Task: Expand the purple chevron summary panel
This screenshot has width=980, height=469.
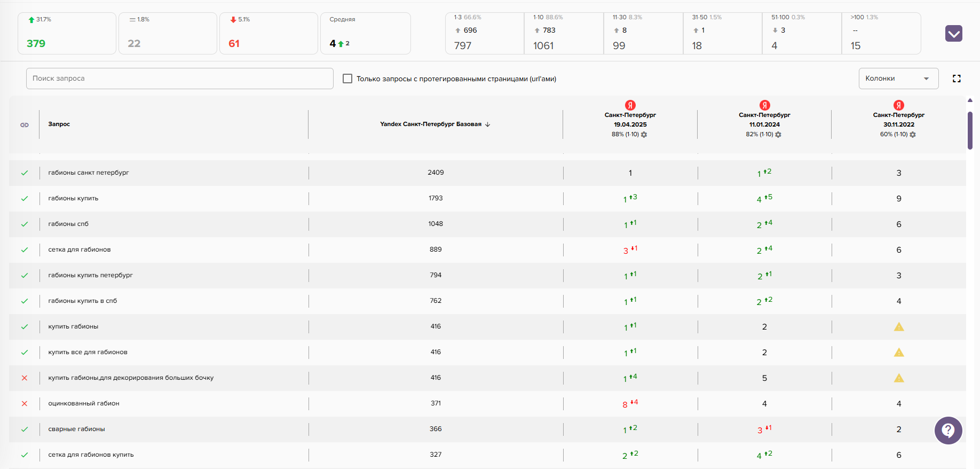Action: (x=953, y=34)
